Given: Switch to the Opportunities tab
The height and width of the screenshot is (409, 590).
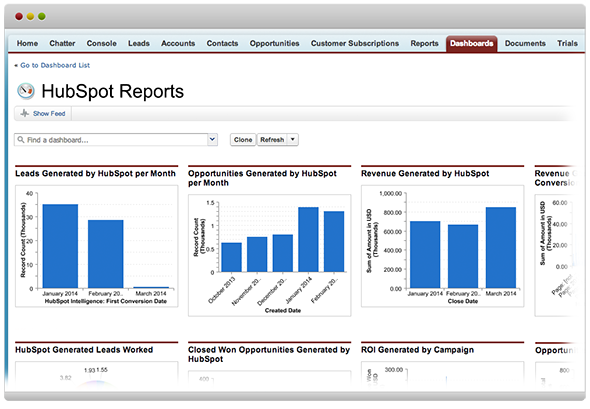Looking at the screenshot, I should 274,43.
